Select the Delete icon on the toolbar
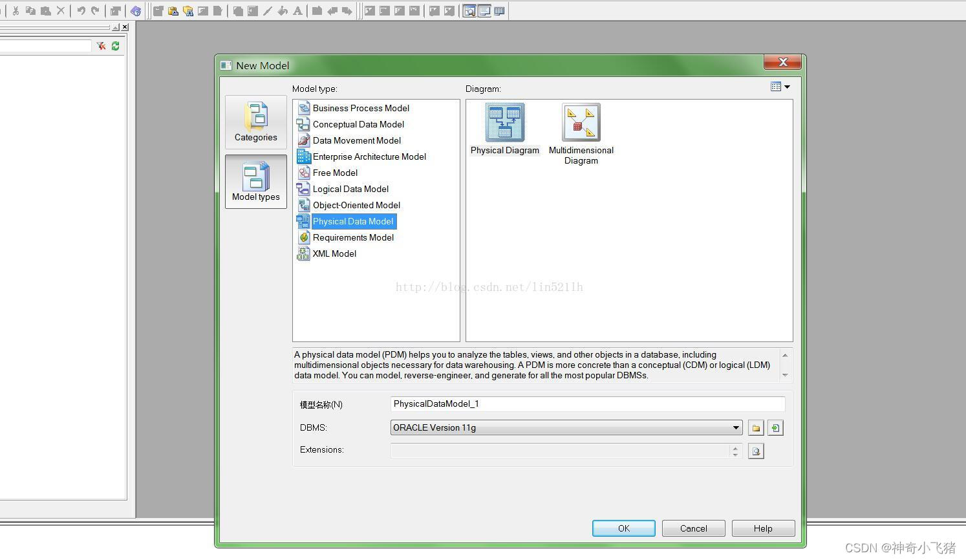Image resolution: width=966 pixels, height=560 pixels. point(60,11)
